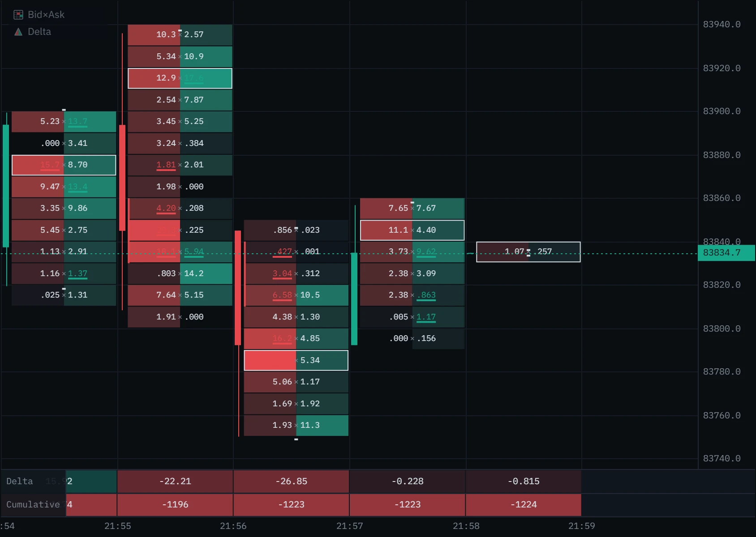The height and width of the screenshot is (537, 756).
Task: Click the footprint cell 5.45 × 2.75
Action: (x=64, y=230)
